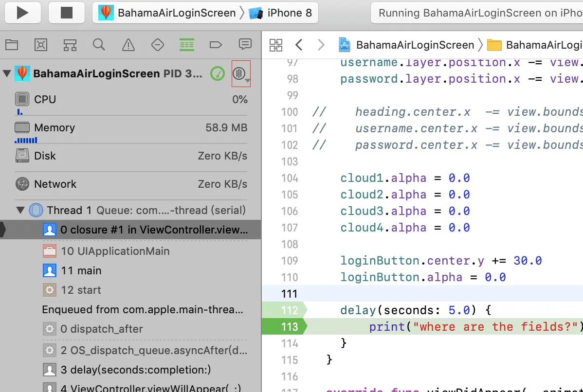The height and width of the screenshot is (392, 583).
Task: Click 'Enqueued from com.apple.main-threa...' text
Action: pyautogui.click(x=143, y=309)
